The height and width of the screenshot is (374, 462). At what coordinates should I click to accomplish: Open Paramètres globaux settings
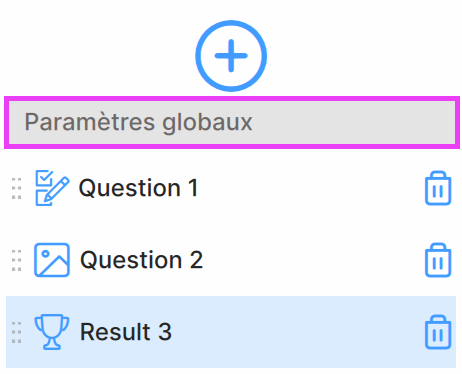(232, 122)
